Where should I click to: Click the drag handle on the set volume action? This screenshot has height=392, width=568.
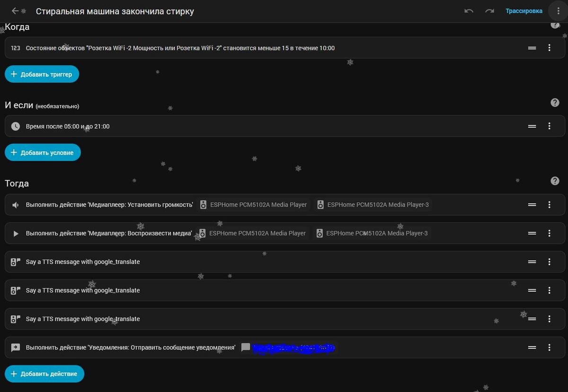click(532, 205)
